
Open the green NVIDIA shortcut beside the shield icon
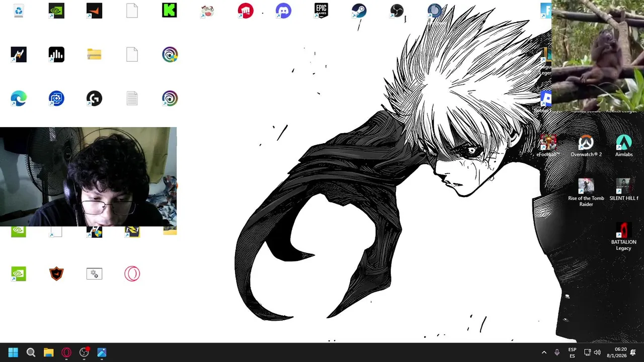pyautogui.click(x=19, y=274)
